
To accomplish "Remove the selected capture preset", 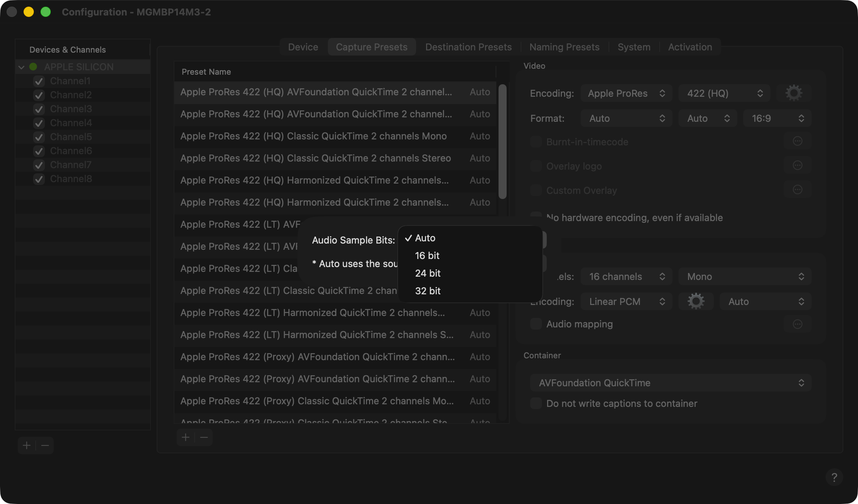I will tap(204, 437).
